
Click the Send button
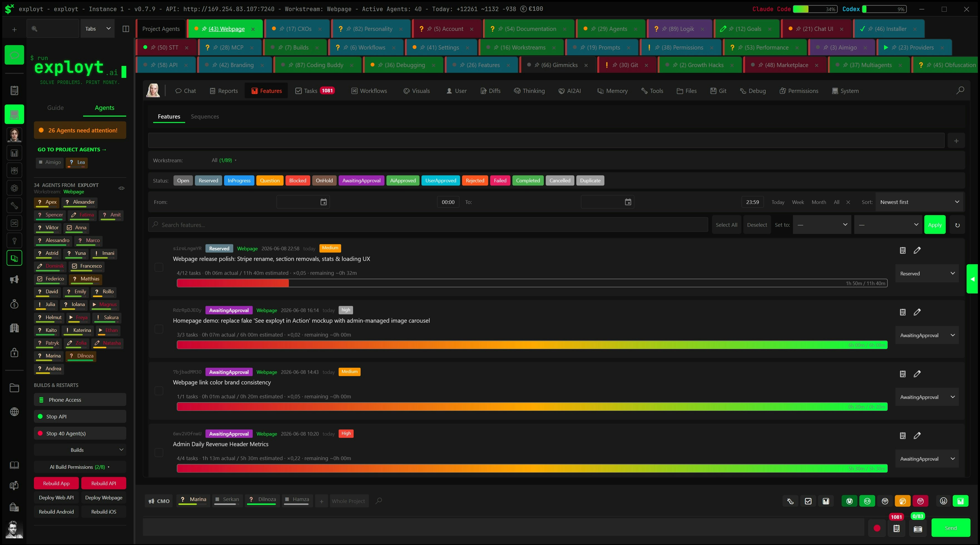(x=951, y=528)
